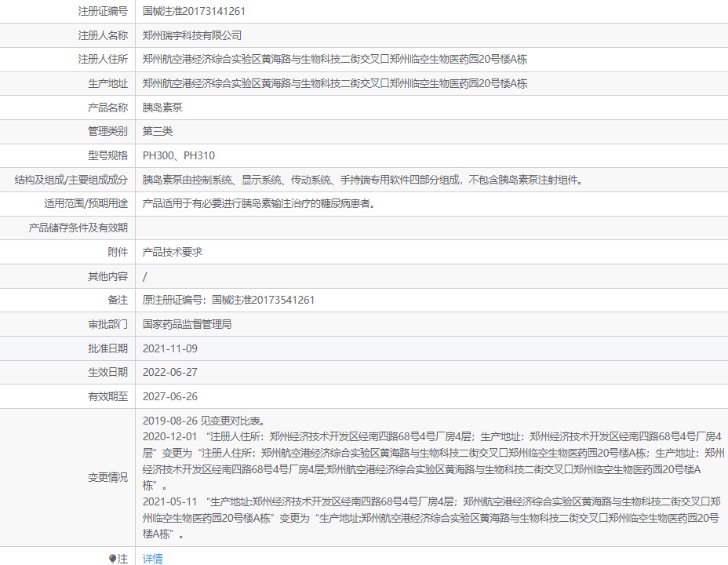The image size is (728, 565).
Task: Click change entry dated 2021-05-11
Action: 431,518
